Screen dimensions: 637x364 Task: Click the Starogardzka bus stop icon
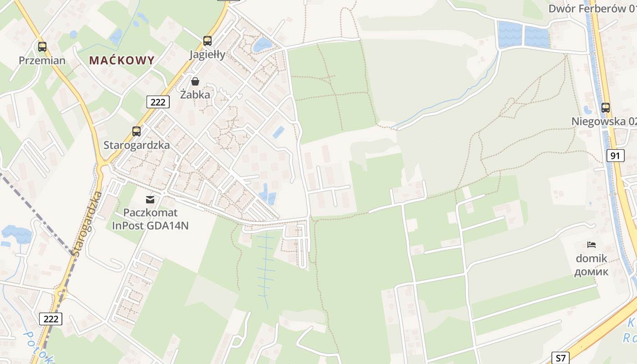coord(136,131)
